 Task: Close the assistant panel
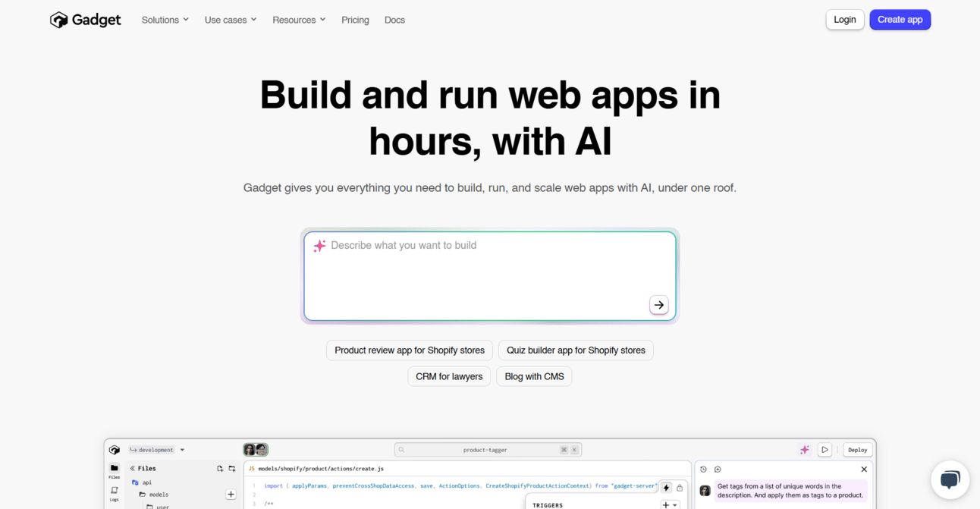(x=864, y=470)
